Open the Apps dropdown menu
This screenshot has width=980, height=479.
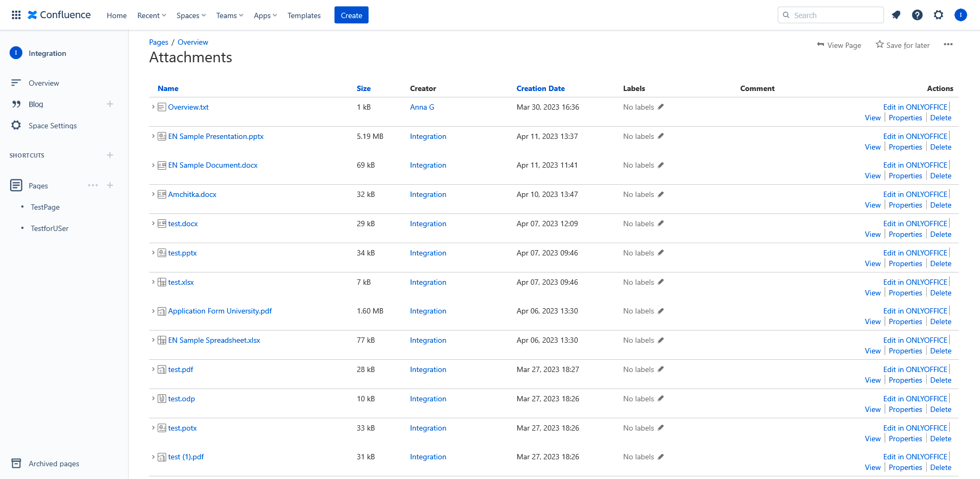click(265, 15)
